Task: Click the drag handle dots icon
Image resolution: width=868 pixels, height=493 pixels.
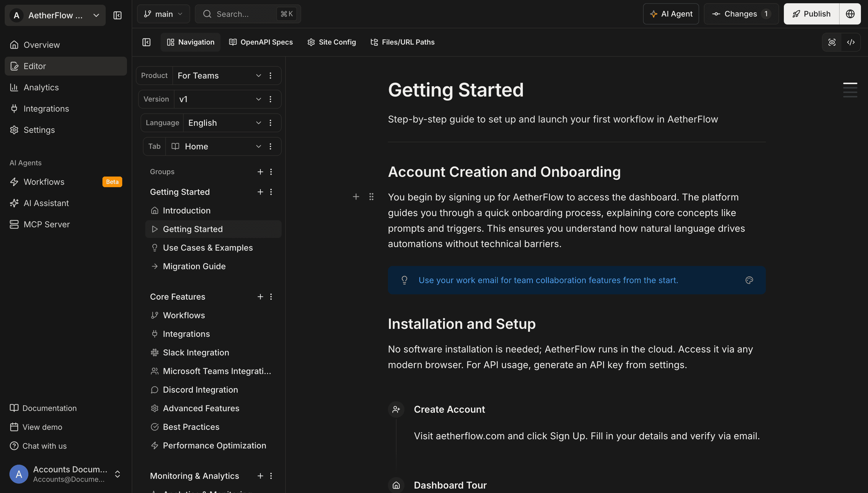Action: pyautogui.click(x=371, y=197)
